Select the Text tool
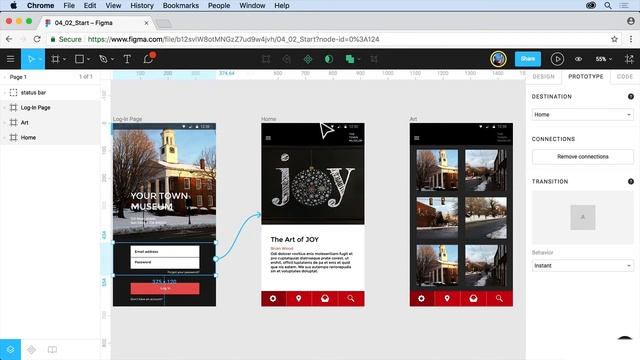The width and height of the screenshot is (640, 360). tap(127, 59)
